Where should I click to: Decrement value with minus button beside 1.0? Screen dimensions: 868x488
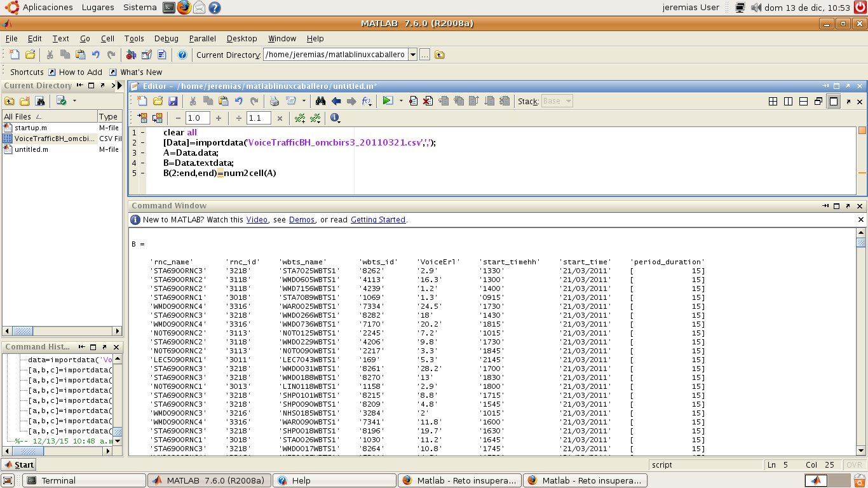179,118
